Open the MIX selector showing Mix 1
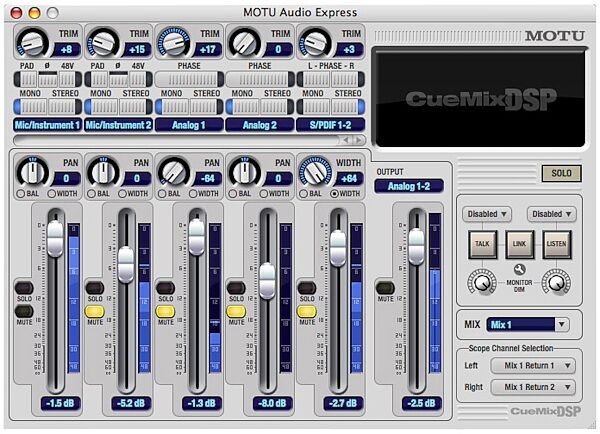This screenshot has height=434, width=600. [527, 325]
